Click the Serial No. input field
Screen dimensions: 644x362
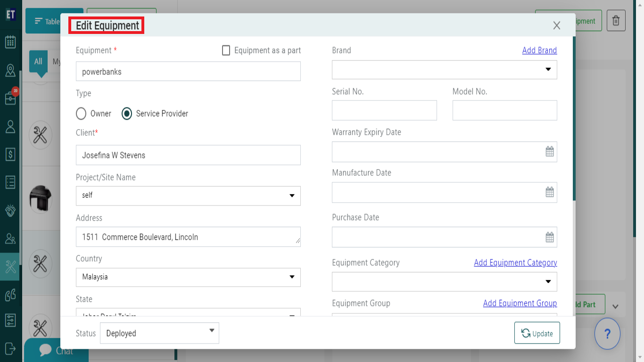384,110
